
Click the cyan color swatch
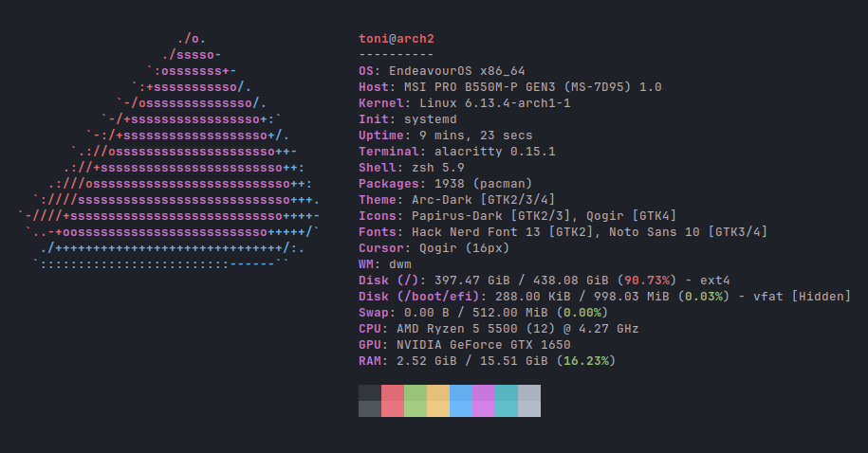(x=506, y=401)
